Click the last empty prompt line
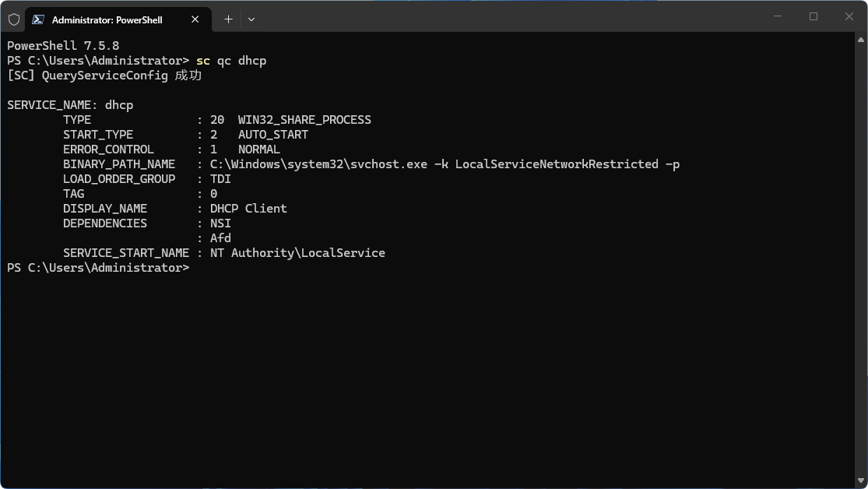Image resolution: width=868 pixels, height=489 pixels. [98, 268]
